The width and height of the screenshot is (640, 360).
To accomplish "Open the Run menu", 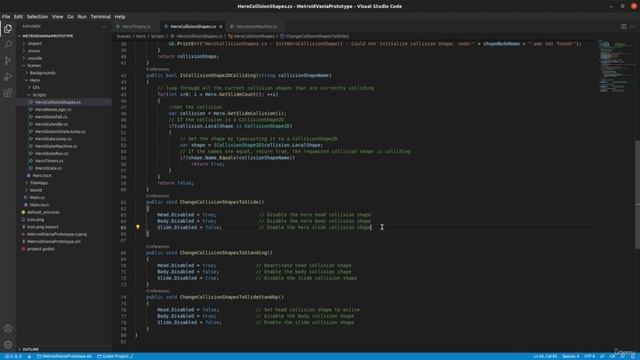I will [x=82, y=17].
